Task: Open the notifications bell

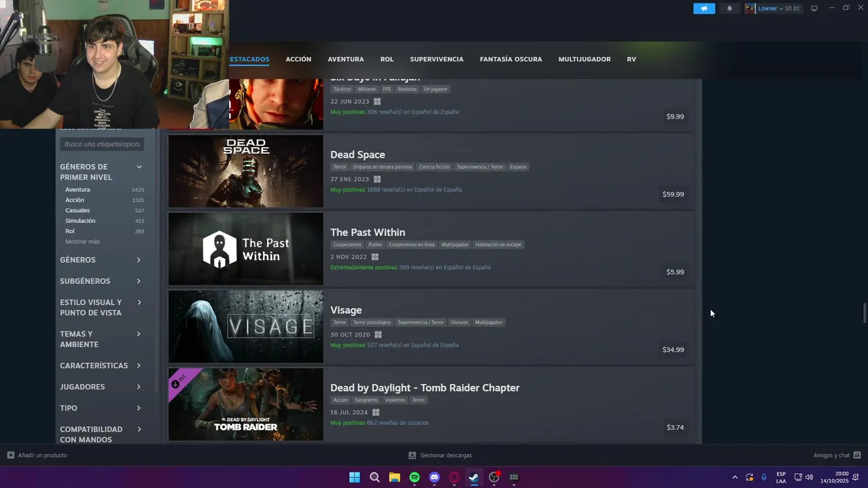Action: pyautogui.click(x=730, y=8)
